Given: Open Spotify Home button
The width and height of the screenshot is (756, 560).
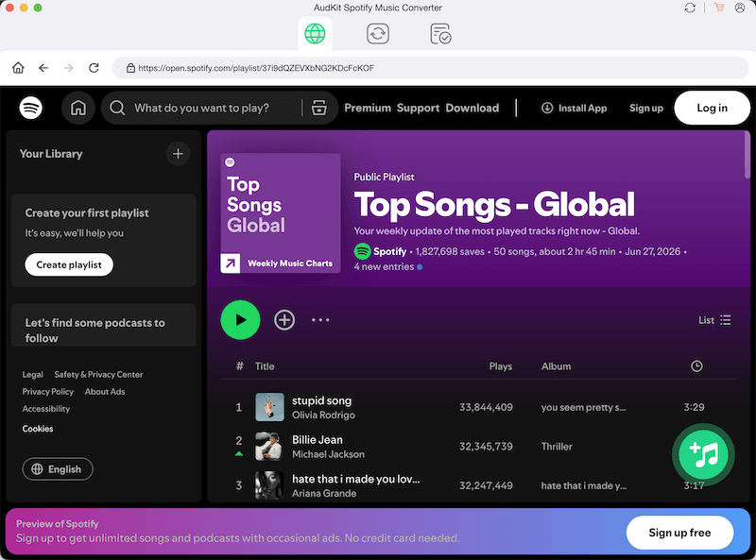Looking at the screenshot, I should (78, 108).
